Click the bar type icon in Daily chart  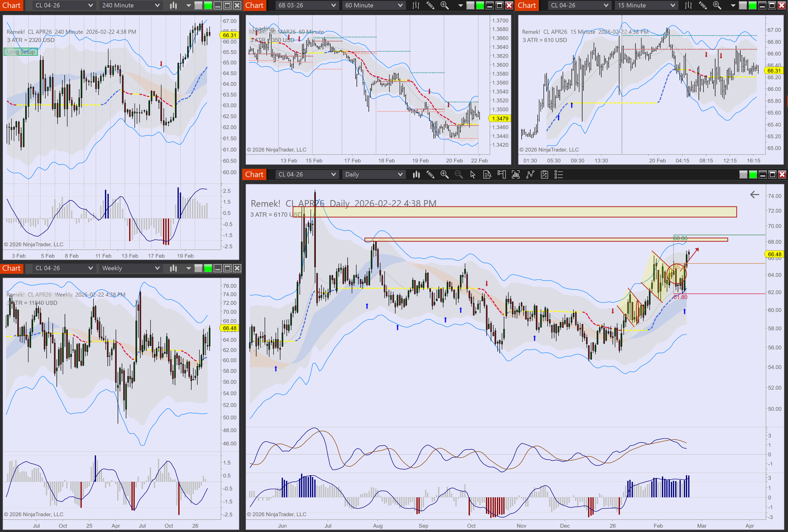pyautogui.click(x=416, y=175)
